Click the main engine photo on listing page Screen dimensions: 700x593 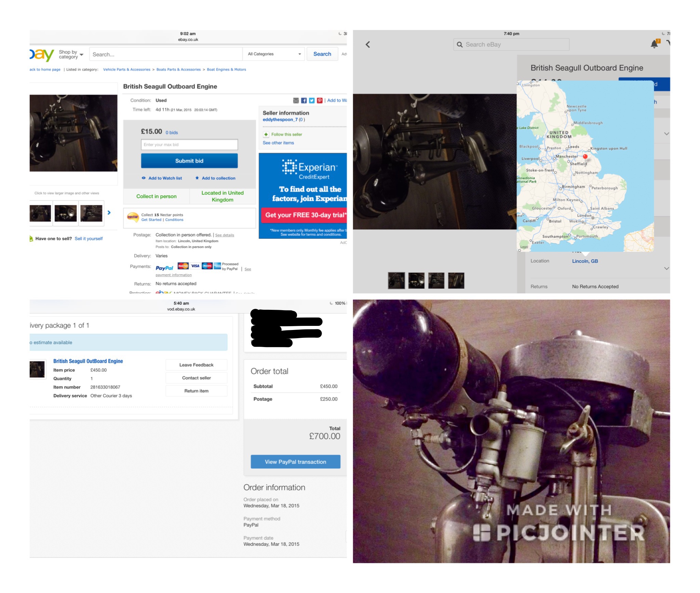[73, 133]
